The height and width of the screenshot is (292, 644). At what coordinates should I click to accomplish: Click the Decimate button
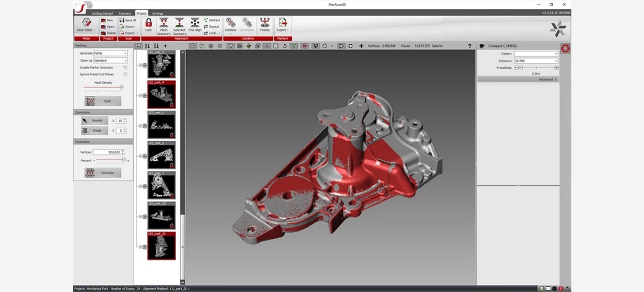[102, 173]
